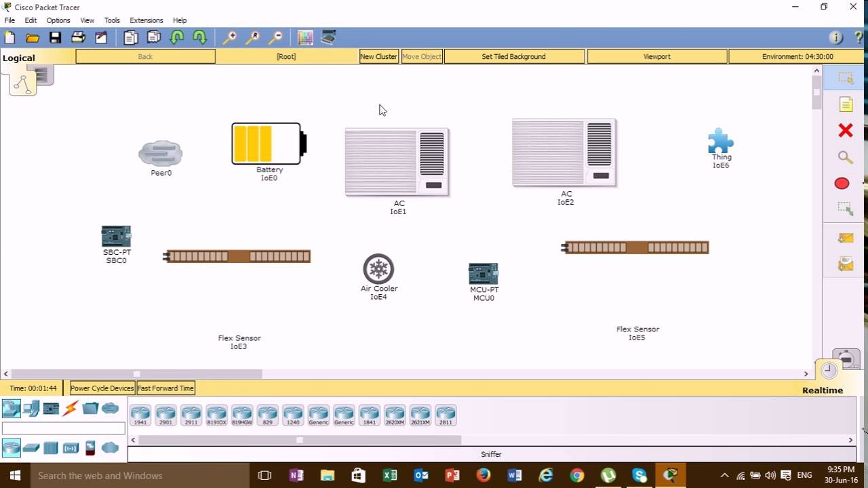Open the drawing palette icon
The image size is (868, 488).
click(x=305, y=38)
